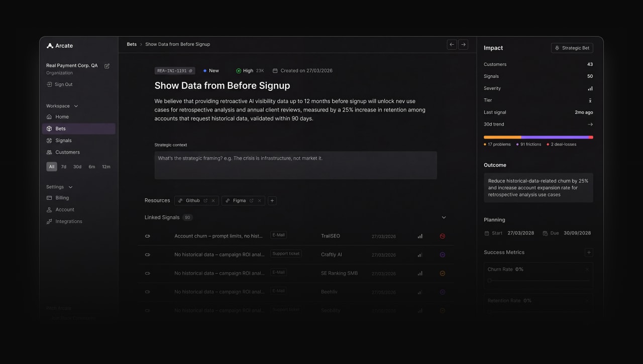Select the 12m time range filter

106,167
